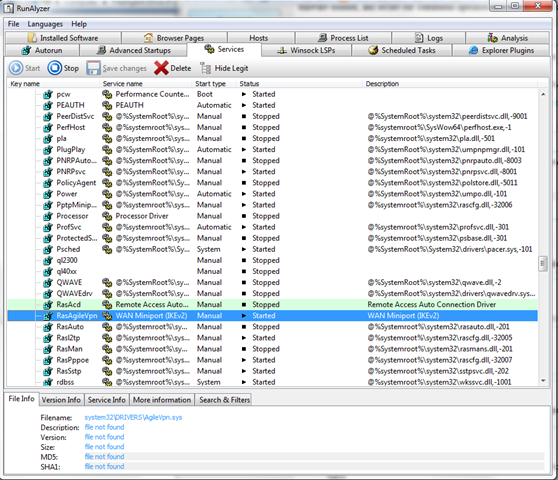This screenshot has height=480, width=558.
Task: Stop the selected service
Action: click(x=63, y=68)
